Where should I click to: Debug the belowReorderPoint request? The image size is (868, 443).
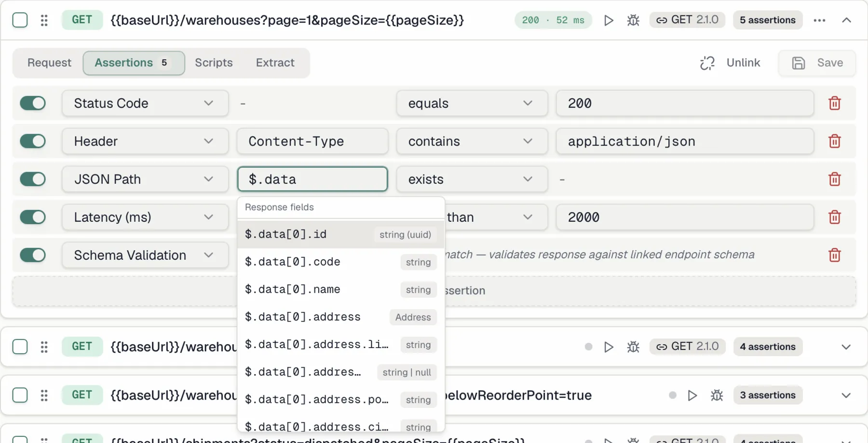click(717, 396)
